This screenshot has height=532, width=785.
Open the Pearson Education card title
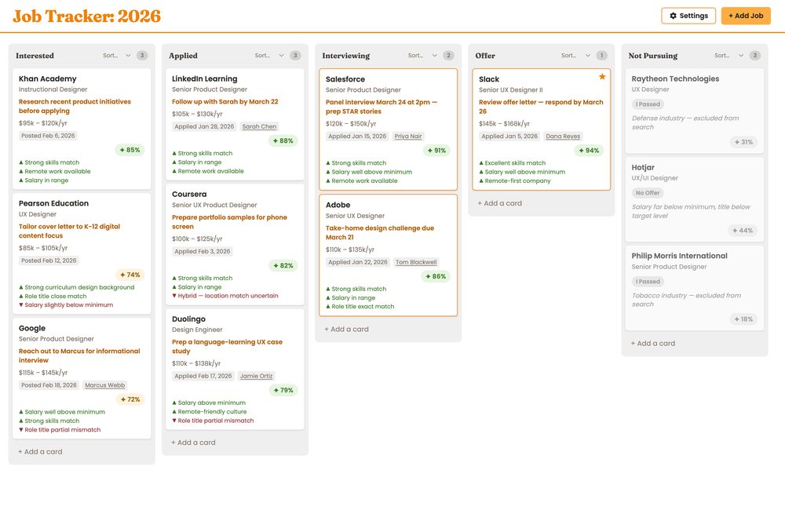coord(53,203)
